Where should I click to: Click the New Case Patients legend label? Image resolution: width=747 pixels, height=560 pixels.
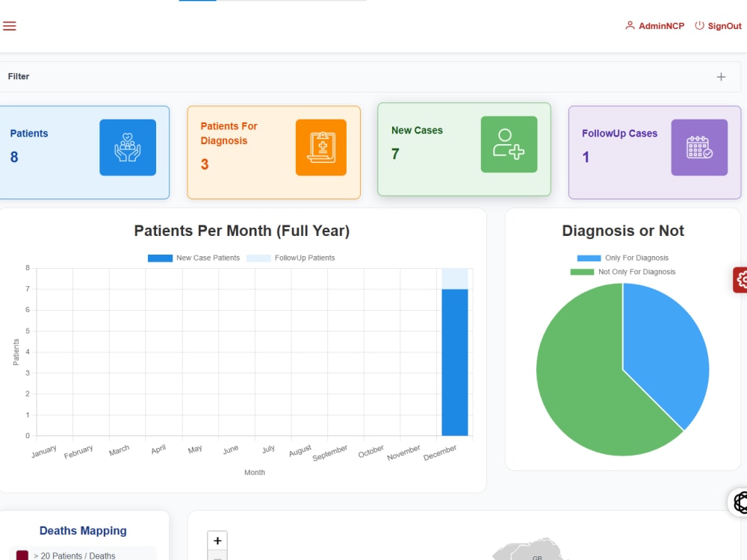point(208,258)
